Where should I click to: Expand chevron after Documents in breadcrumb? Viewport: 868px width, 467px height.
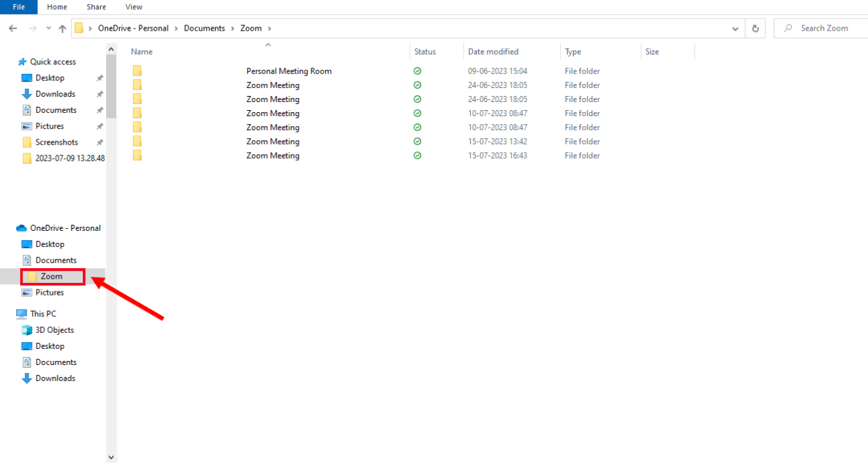click(233, 29)
